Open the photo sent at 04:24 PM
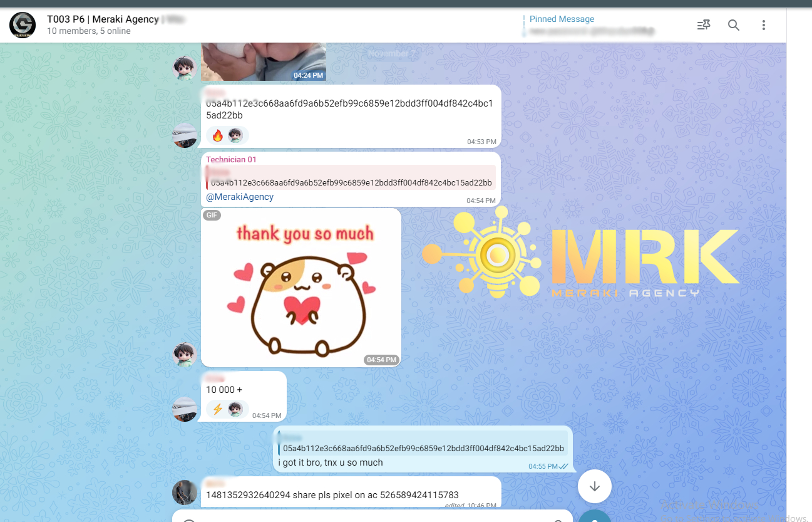 tap(264, 62)
